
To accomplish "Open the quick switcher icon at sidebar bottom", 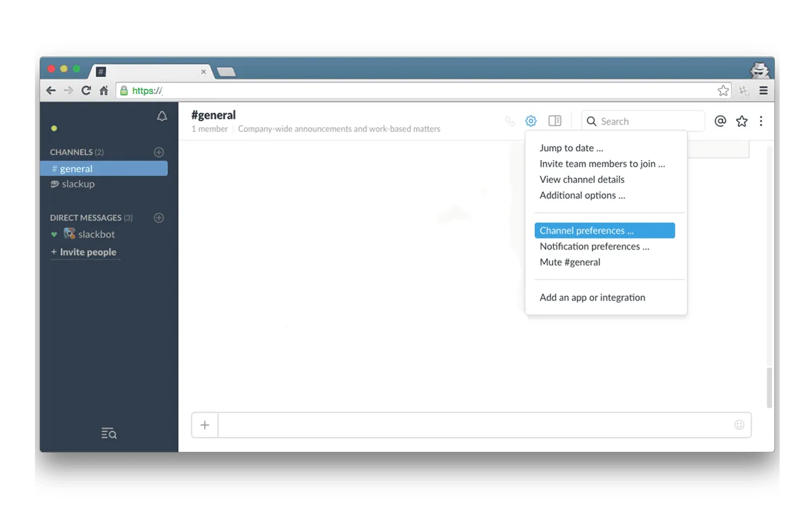I will [x=109, y=434].
